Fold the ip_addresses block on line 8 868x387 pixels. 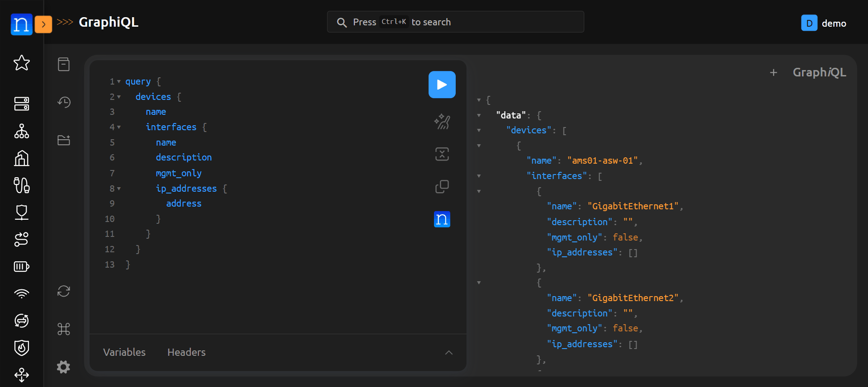(119, 189)
